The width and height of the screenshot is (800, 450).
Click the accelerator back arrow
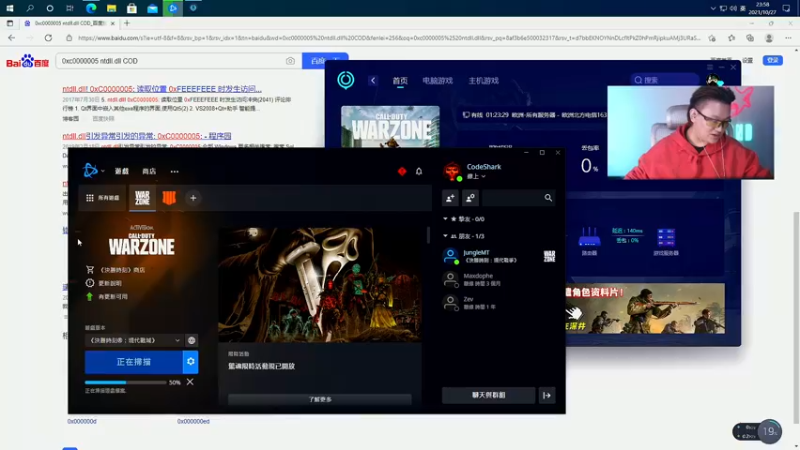[x=373, y=81]
